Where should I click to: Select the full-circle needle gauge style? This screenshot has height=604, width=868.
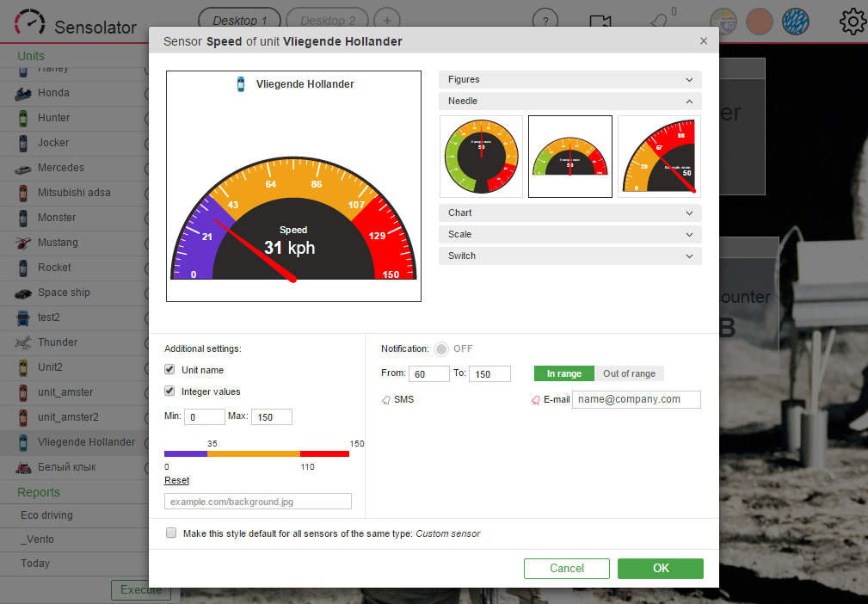tap(481, 157)
